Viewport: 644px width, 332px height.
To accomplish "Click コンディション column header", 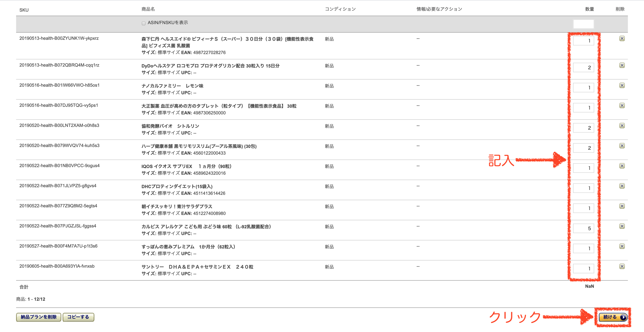I will [340, 9].
